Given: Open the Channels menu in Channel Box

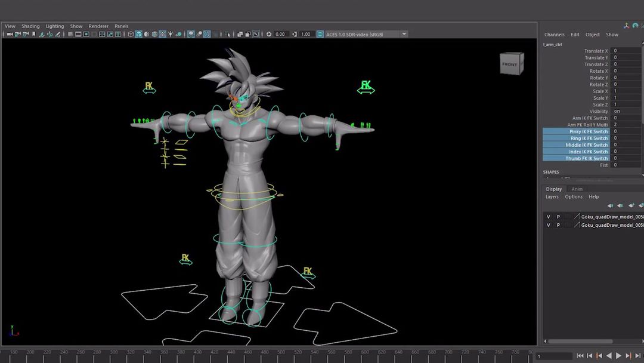Looking at the screenshot, I should point(555,35).
